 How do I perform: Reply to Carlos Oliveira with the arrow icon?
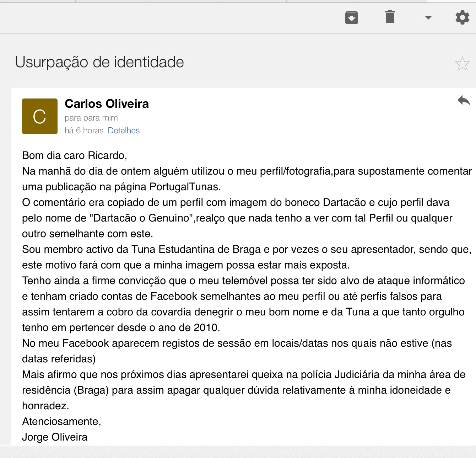464,101
